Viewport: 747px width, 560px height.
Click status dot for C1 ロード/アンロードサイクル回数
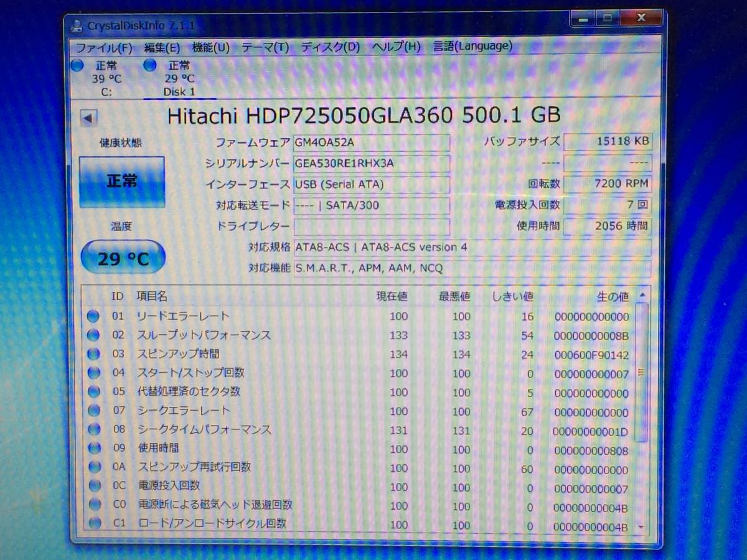point(95,523)
